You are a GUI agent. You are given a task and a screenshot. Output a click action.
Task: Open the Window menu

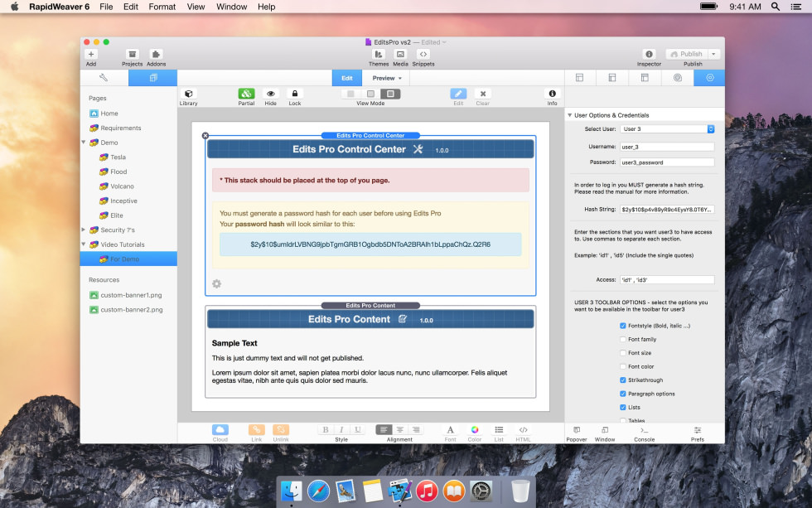tap(231, 7)
